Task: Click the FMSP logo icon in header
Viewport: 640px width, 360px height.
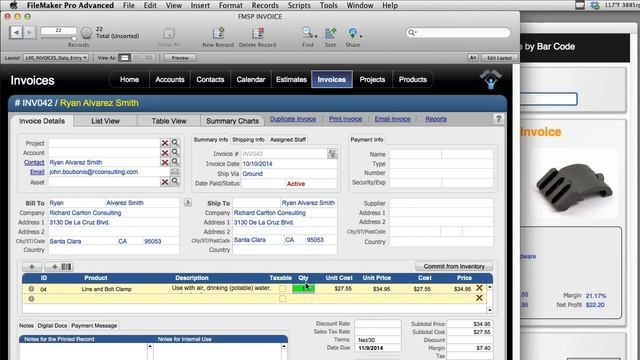Action: (x=490, y=79)
